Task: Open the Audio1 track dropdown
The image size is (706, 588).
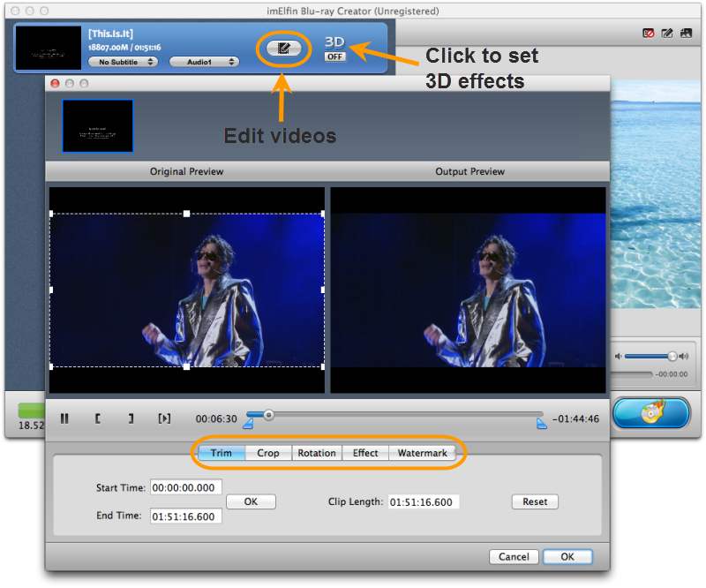Action: click(204, 62)
